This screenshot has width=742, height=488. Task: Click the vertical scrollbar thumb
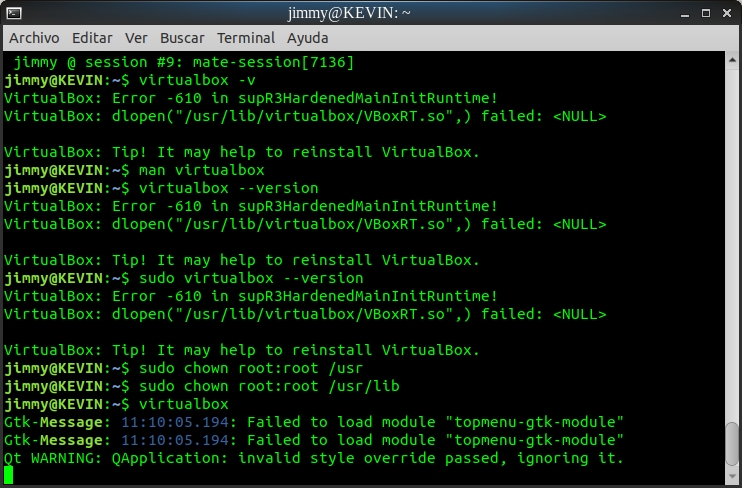(x=732, y=445)
